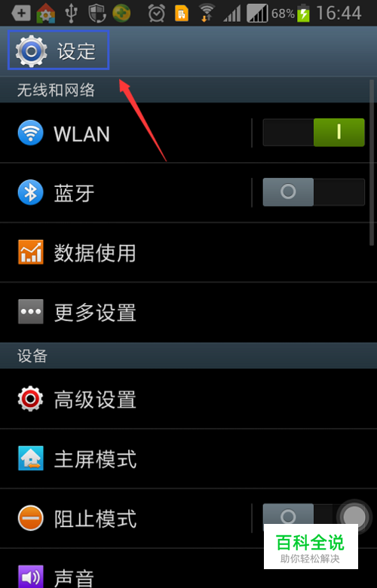The width and height of the screenshot is (377, 588).
Task: Open 更多设置 more settings entry
Action: point(188,312)
